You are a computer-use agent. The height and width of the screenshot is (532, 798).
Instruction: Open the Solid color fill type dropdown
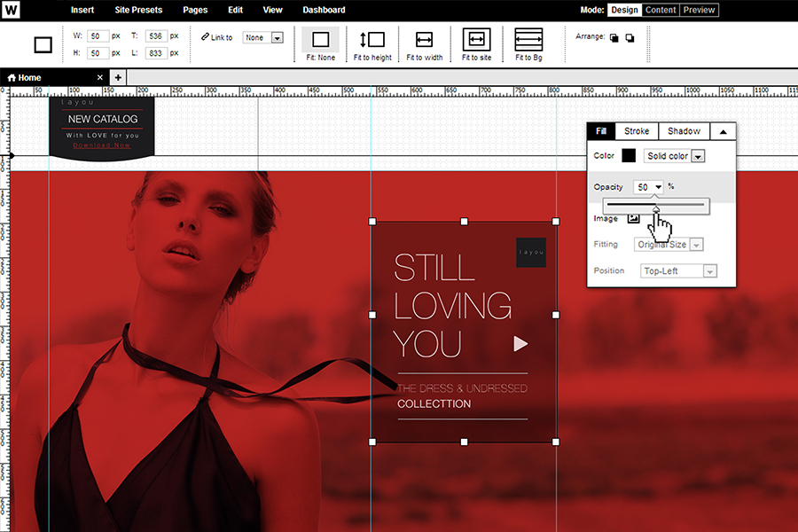point(698,156)
